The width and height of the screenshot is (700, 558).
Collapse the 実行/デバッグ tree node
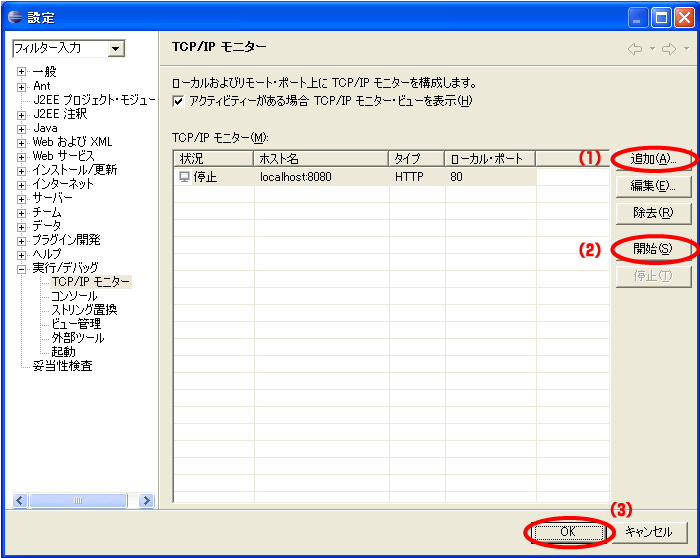click(x=21, y=269)
